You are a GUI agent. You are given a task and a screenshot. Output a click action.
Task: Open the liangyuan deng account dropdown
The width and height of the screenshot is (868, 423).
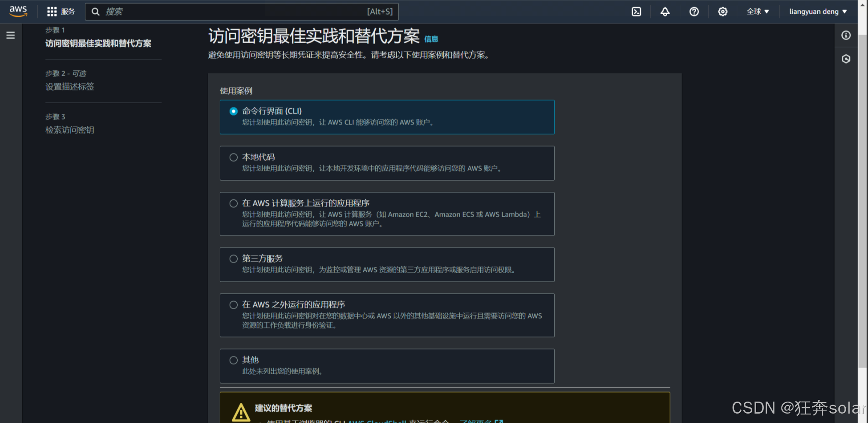click(x=818, y=12)
